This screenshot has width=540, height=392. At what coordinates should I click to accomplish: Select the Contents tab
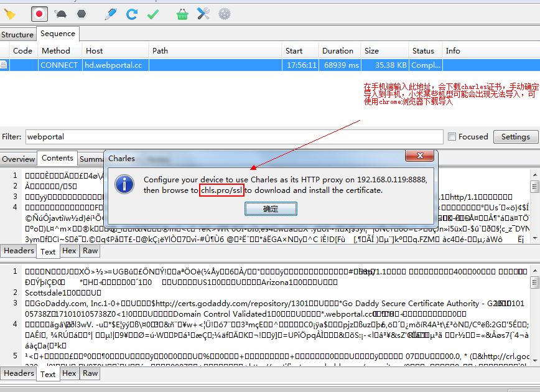click(57, 158)
